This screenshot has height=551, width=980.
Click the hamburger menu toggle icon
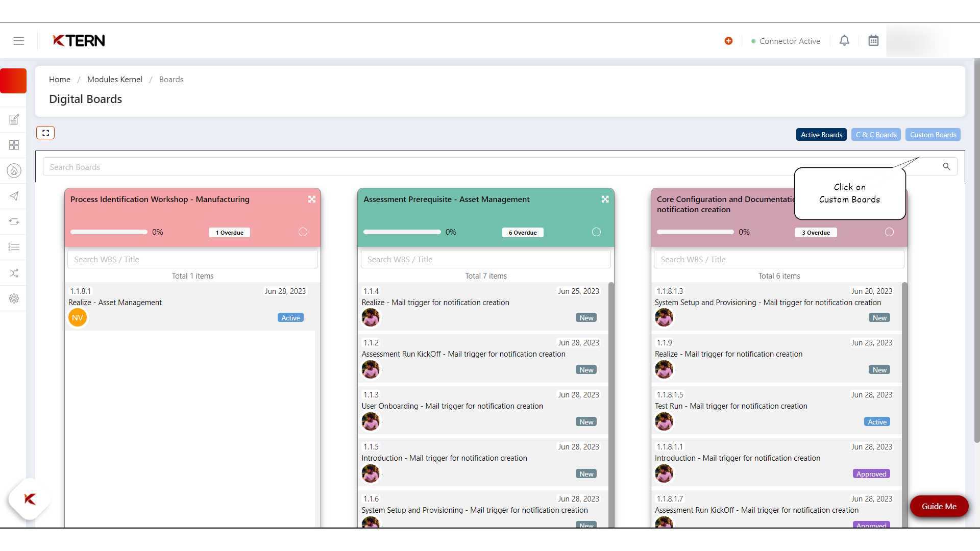(x=19, y=40)
